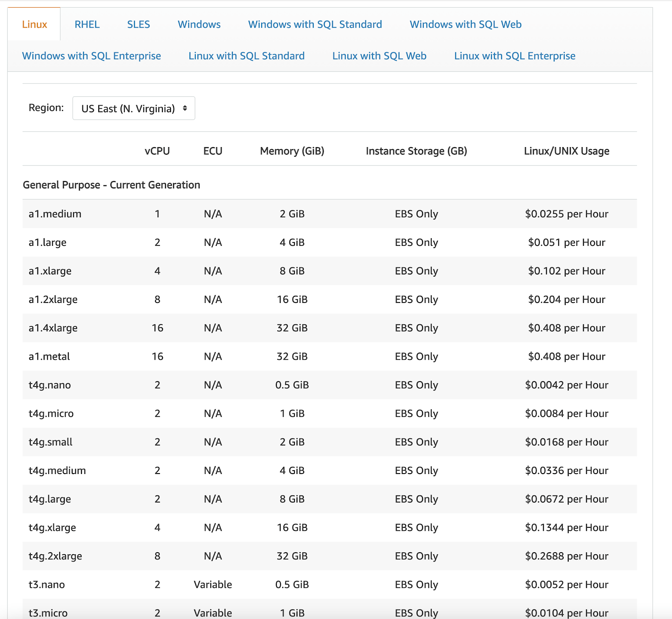Image resolution: width=672 pixels, height=619 pixels.
Task: Click the t4g.2xlarge price cell
Action: (x=566, y=556)
